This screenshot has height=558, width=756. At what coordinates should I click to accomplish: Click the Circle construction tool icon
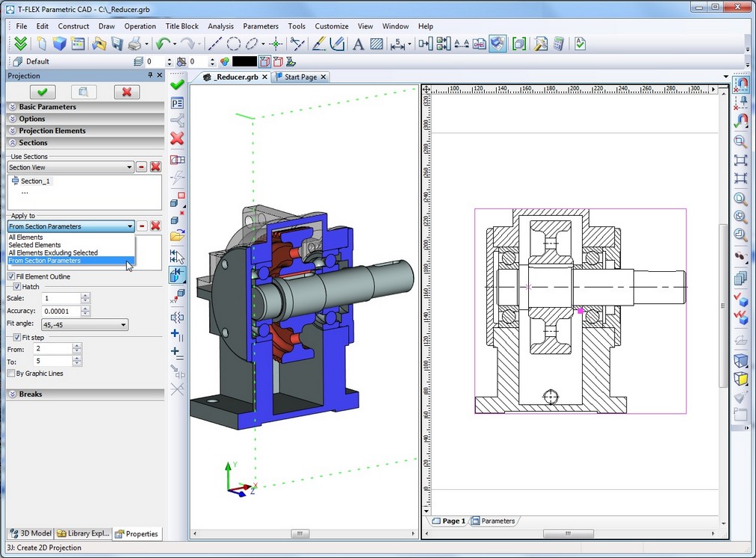(x=234, y=44)
